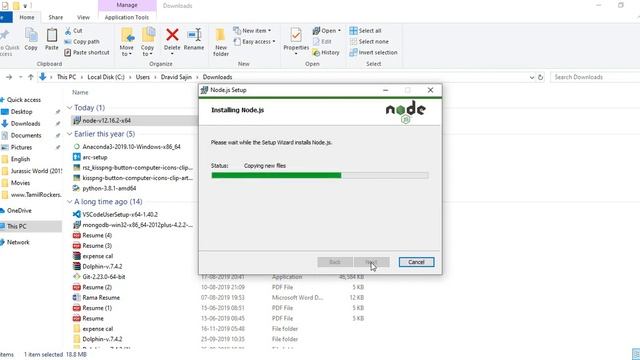The height and width of the screenshot is (360, 640).
Task: Collapse the A long time ago (14) group
Action: pos(69,202)
